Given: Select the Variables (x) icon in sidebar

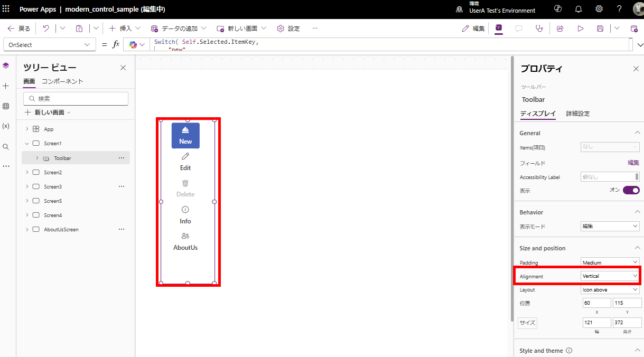Looking at the screenshot, I should coord(6,126).
